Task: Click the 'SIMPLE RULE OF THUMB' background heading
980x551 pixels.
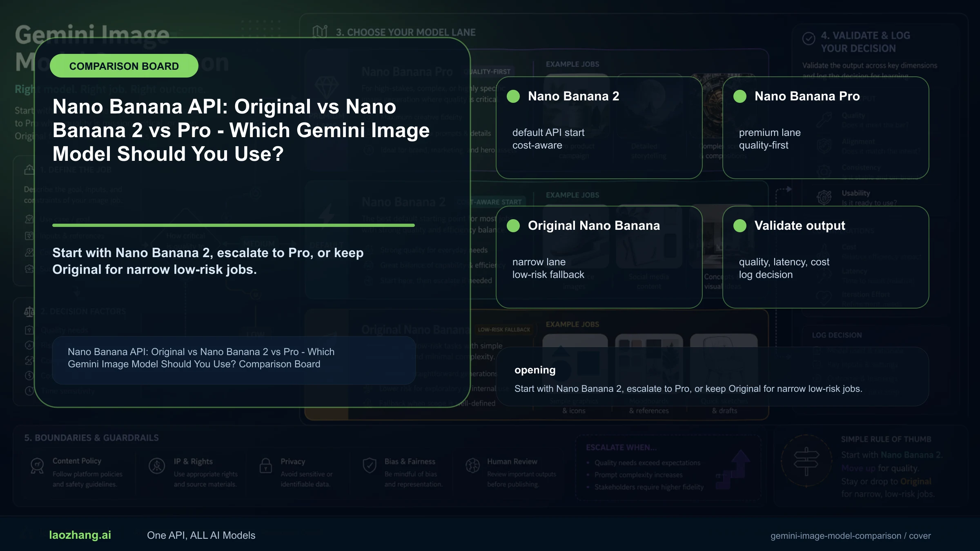Action: tap(886, 439)
